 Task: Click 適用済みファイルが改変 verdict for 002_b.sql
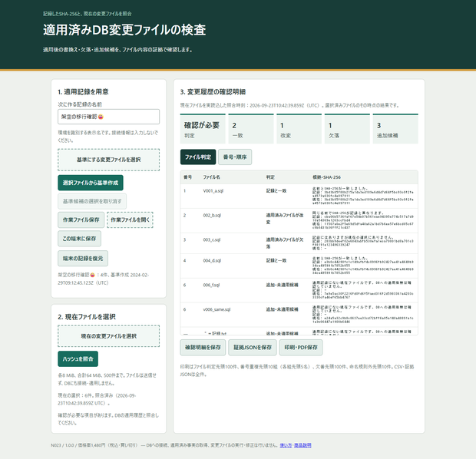tap(284, 219)
